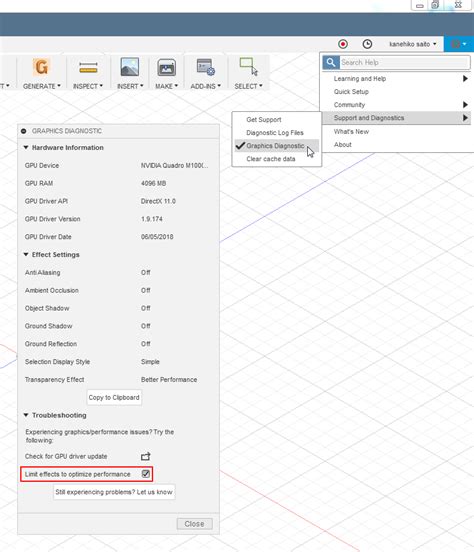Click Selection Display Style value Simple
The width and height of the screenshot is (474, 552).
click(150, 362)
